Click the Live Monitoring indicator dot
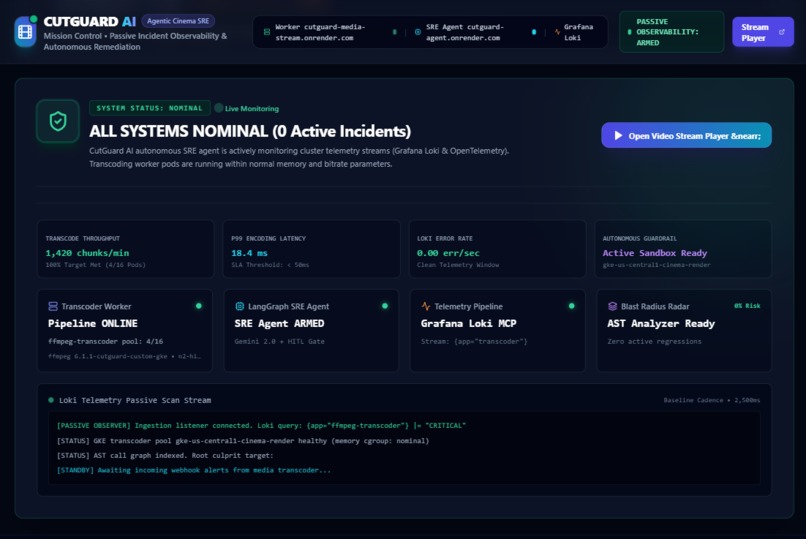This screenshot has height=539, width=806. tap(218, 108)
